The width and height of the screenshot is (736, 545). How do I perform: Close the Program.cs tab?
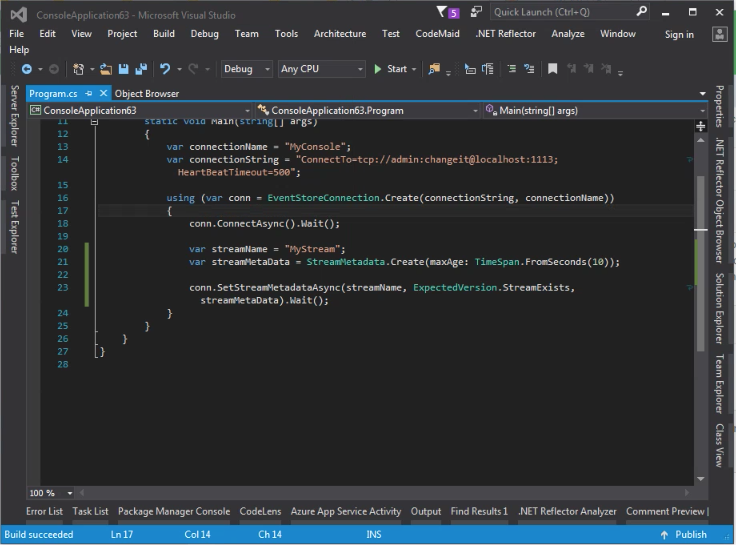pyautogui.click(x=103, y=93)
